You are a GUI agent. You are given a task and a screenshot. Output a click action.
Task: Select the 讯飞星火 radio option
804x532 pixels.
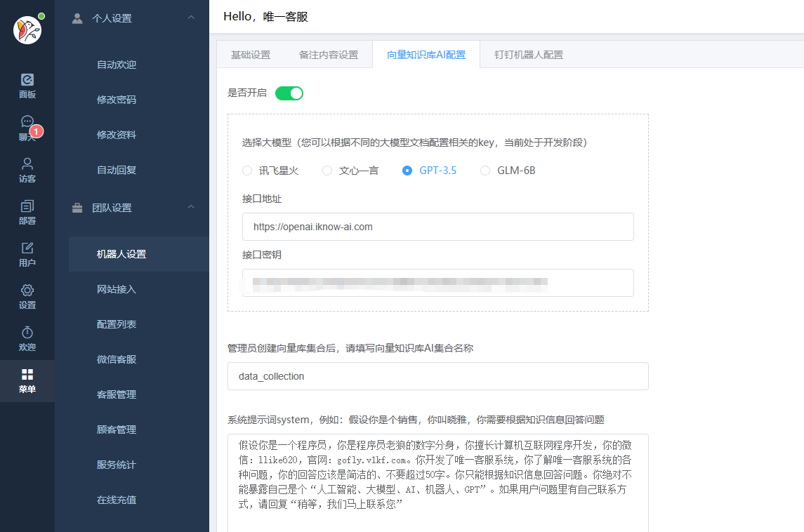coord(247,171)
